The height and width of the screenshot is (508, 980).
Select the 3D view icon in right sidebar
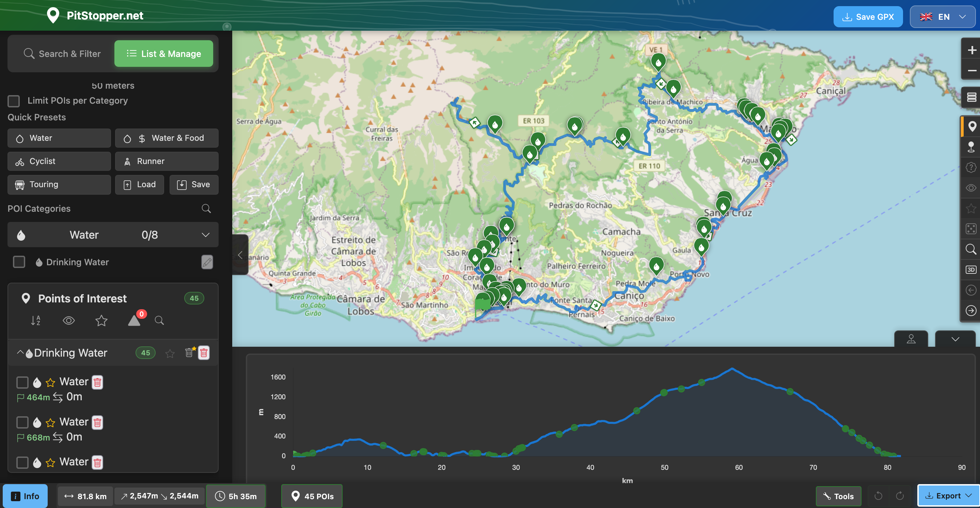pyautogui.click(x=971, y=270)
